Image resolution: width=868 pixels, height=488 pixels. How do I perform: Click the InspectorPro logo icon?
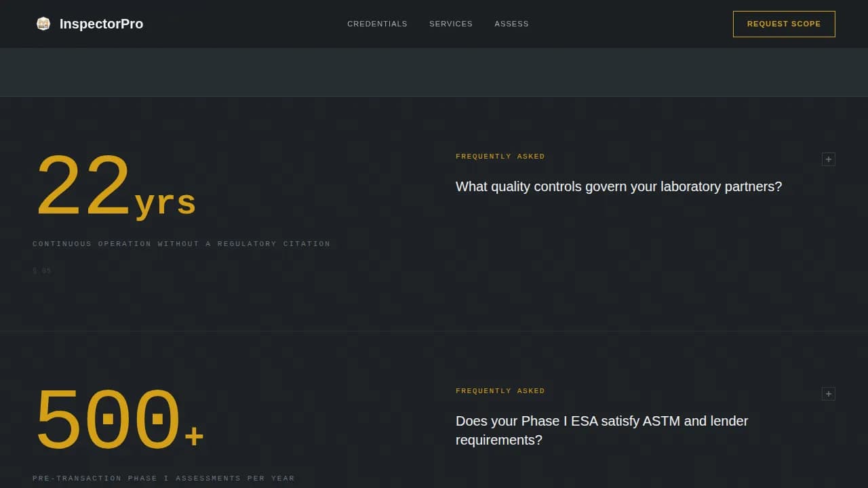[43, 24]
